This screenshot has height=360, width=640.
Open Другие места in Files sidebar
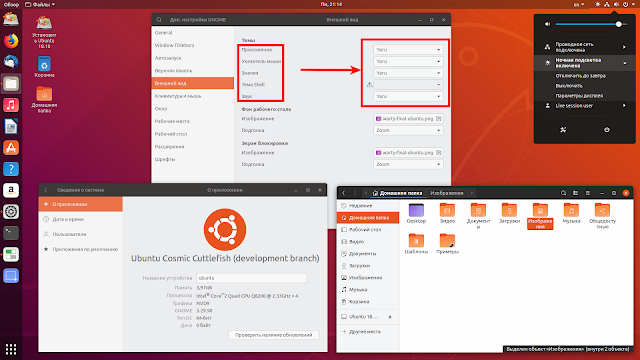click(x=368, y=332)
